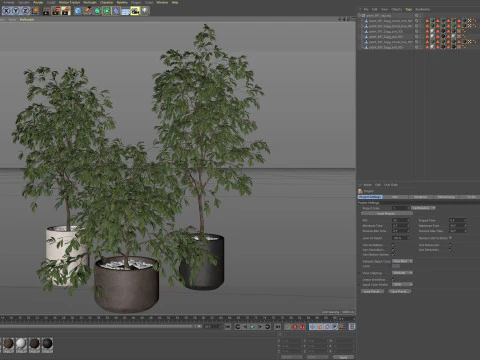Click the Maximum Time input field

click(458, 226)
